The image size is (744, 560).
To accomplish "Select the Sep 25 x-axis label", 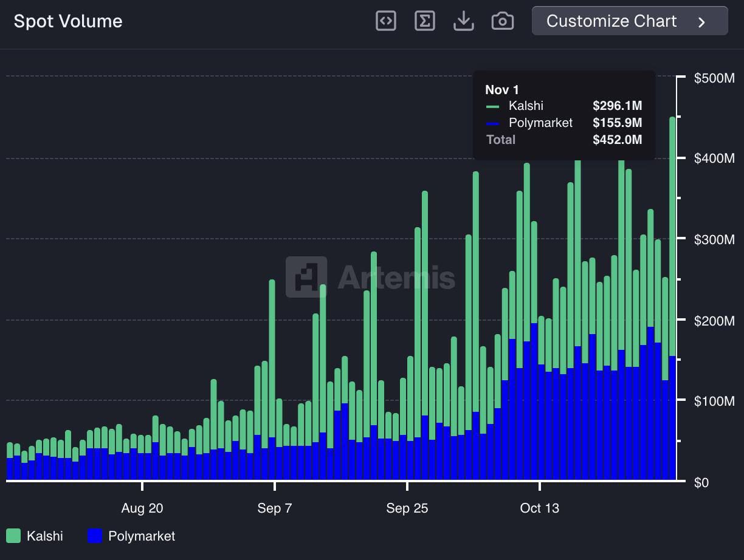I will click(x=407, y=508).
